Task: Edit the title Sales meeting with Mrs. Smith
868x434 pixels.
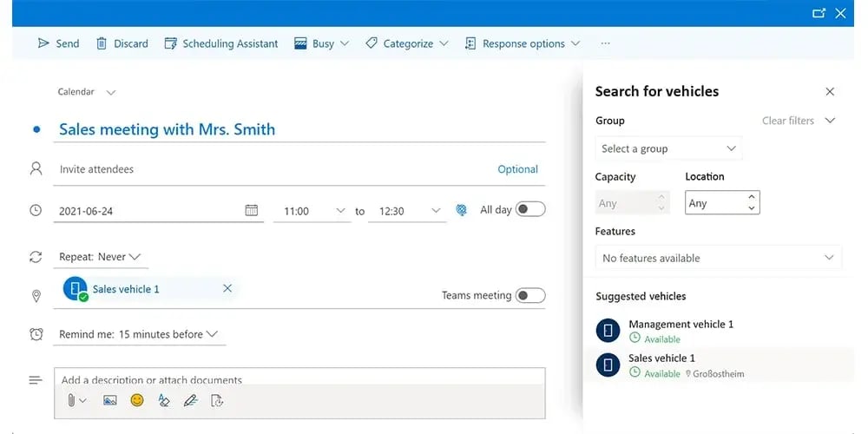Action: pos(168,129)
